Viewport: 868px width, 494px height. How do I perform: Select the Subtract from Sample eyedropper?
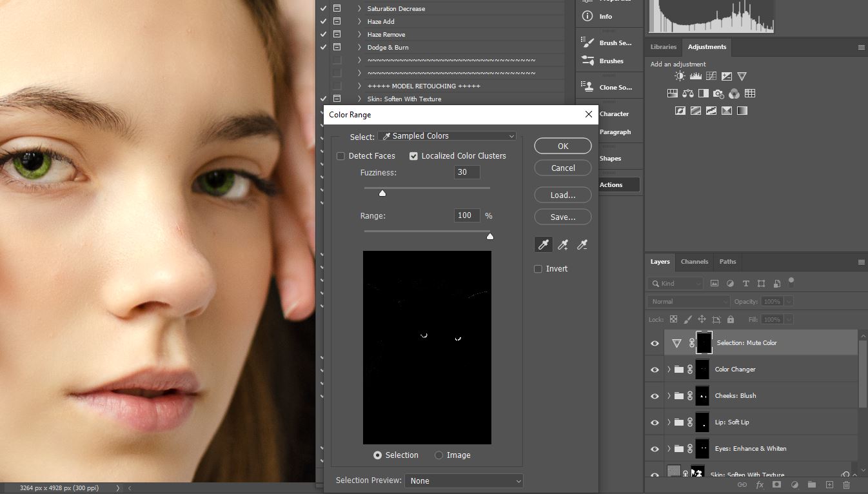pyautogui.click(x=582, y=245)
